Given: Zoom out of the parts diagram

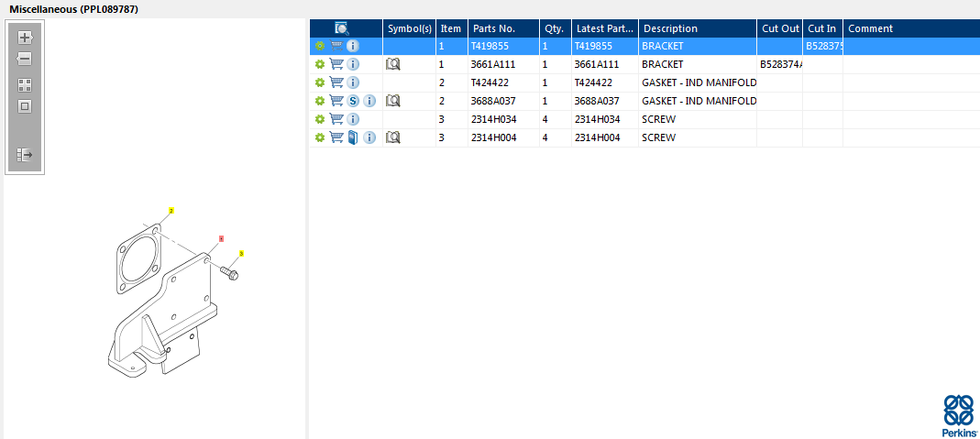Looking at the screenshot, I should (25, 60).
